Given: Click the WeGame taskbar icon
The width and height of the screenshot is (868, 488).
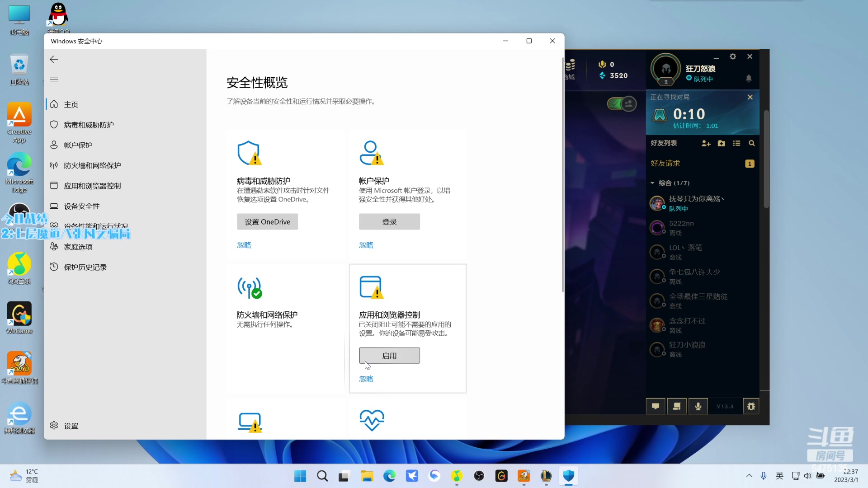Looking at the screenshot, I should pyautogui.click(x=501, y=476).
